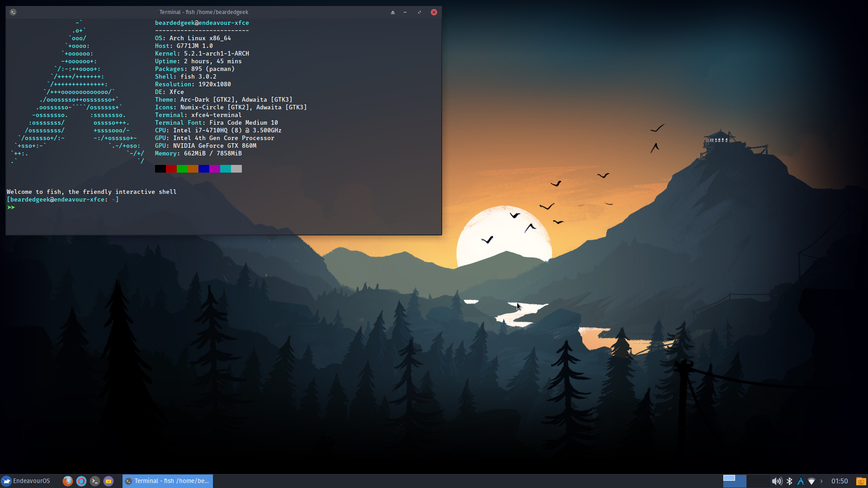The image size is (868, 488).
Task: Open the Wi-Fi network tray icon
Action: tap(812, 481)
